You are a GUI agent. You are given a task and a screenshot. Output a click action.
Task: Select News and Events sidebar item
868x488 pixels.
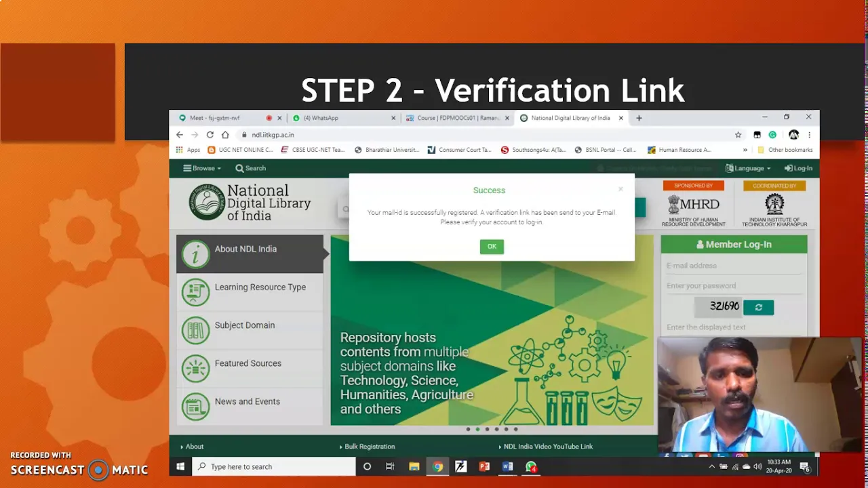click(x=250, y=406)
